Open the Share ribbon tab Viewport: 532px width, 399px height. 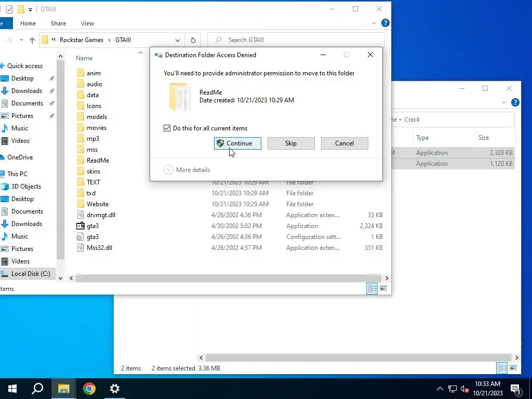pos(58,23)
